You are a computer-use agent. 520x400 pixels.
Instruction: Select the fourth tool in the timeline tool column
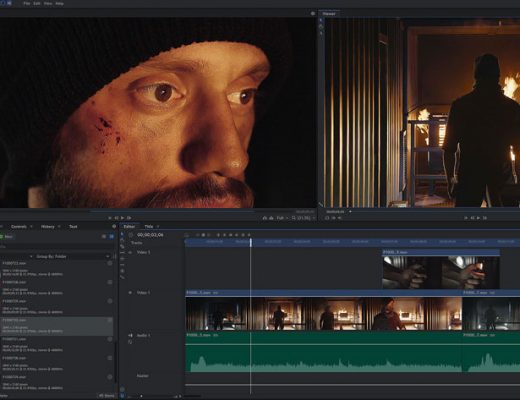click(122, 253)
